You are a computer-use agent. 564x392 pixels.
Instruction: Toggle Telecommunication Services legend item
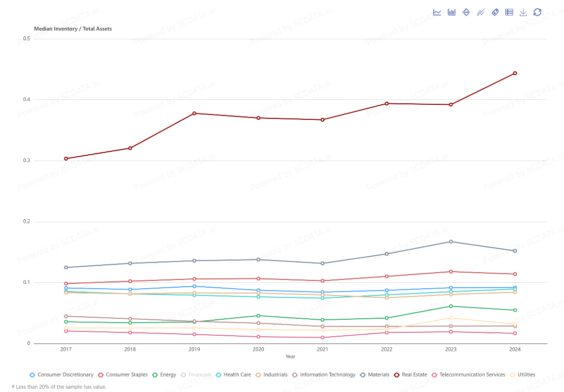coord(468,375)
